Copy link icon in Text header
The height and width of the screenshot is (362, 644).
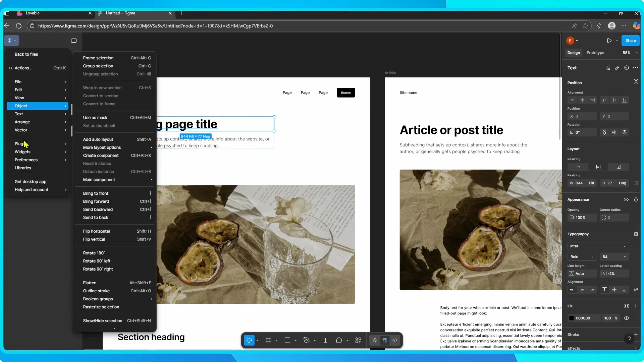click(x=617, y=68)
